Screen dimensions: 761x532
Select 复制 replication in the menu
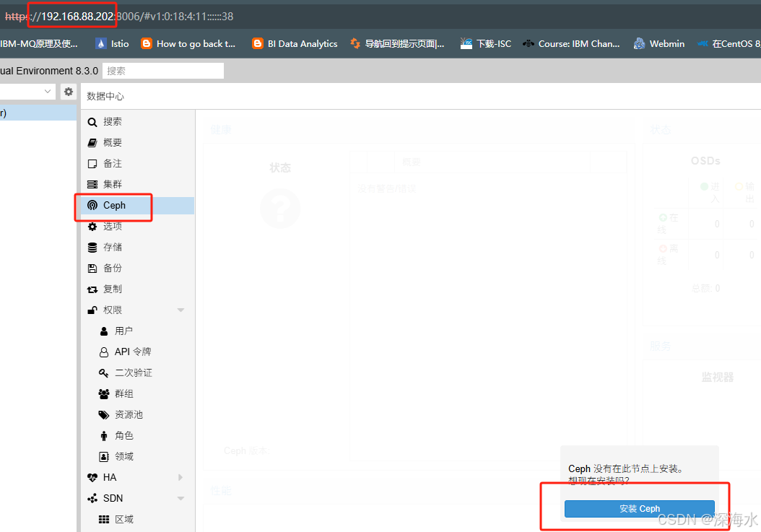(138, 289)
